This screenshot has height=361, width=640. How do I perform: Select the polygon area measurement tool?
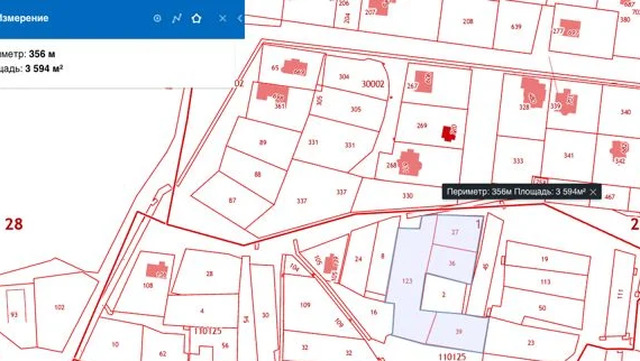[196, 18]
